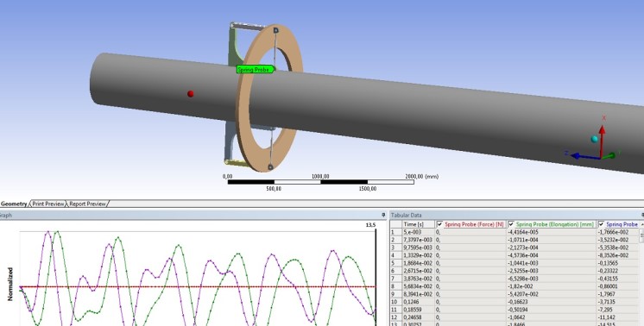644x326 pixels.
Task: Click the green Spring Probe label in the viewport
Action: click(x=256, y=70)
